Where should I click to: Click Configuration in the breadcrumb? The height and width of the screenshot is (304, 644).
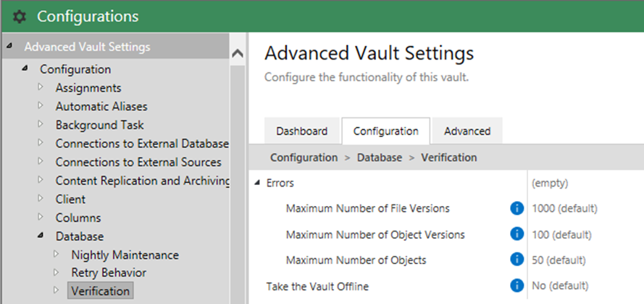[304, 157]
